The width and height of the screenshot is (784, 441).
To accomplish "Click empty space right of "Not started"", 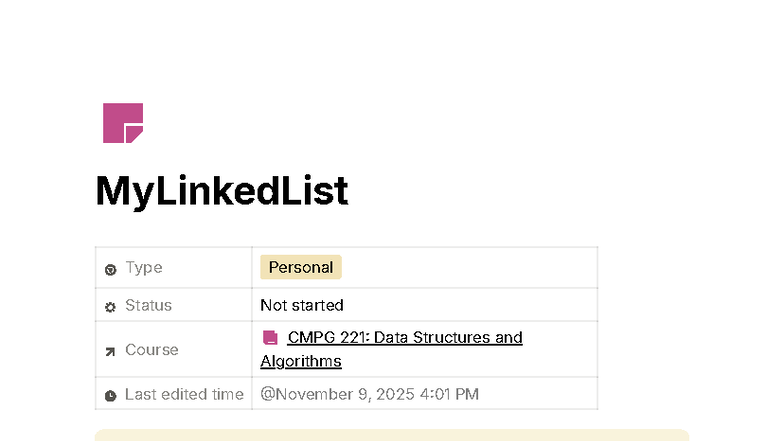I will pyautogui.click(x=470, y=305).
